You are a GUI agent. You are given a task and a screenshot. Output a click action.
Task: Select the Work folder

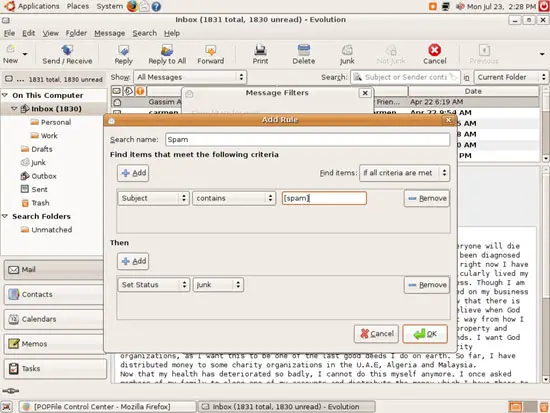coord(44,135)
